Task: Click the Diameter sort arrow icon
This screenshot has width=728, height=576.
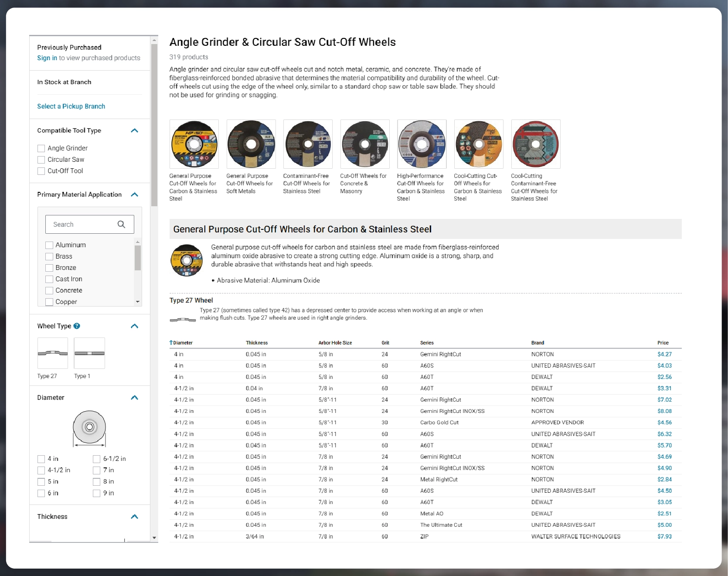Action: [171, 343]
